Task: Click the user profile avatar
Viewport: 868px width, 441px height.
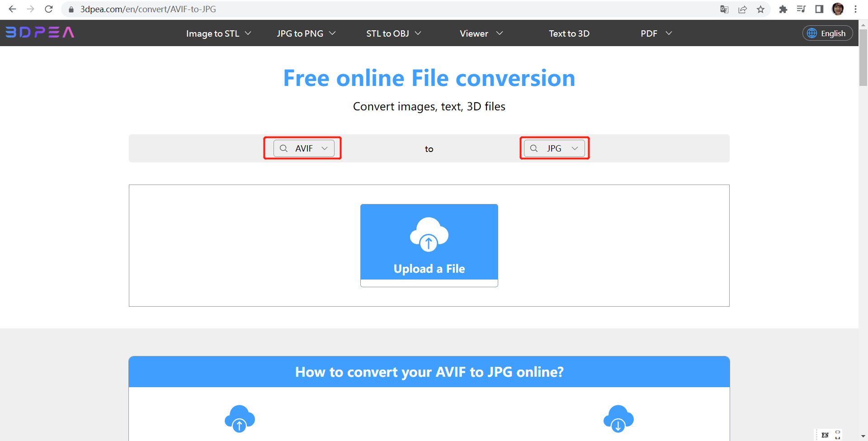Action: tap(838, 9)
